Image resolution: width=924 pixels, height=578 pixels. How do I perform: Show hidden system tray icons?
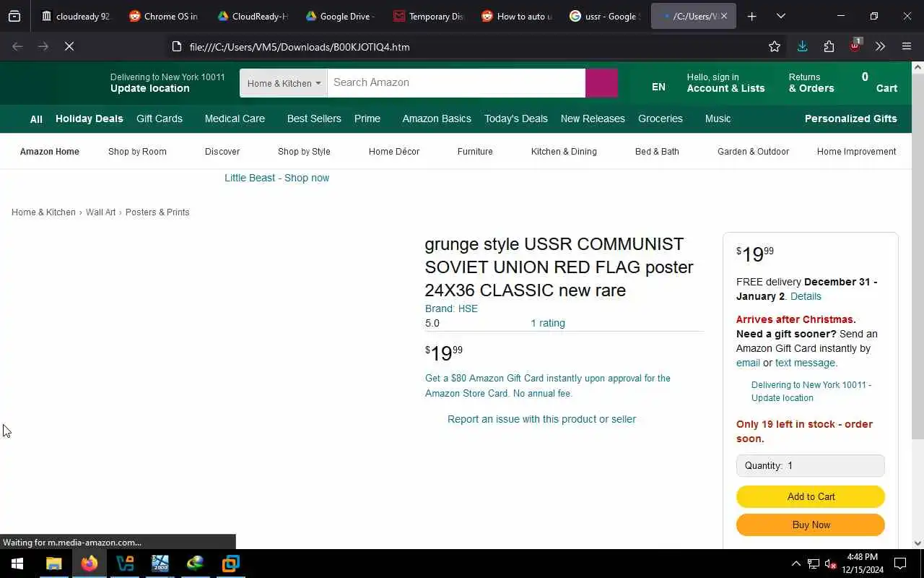tap(796, 564)
